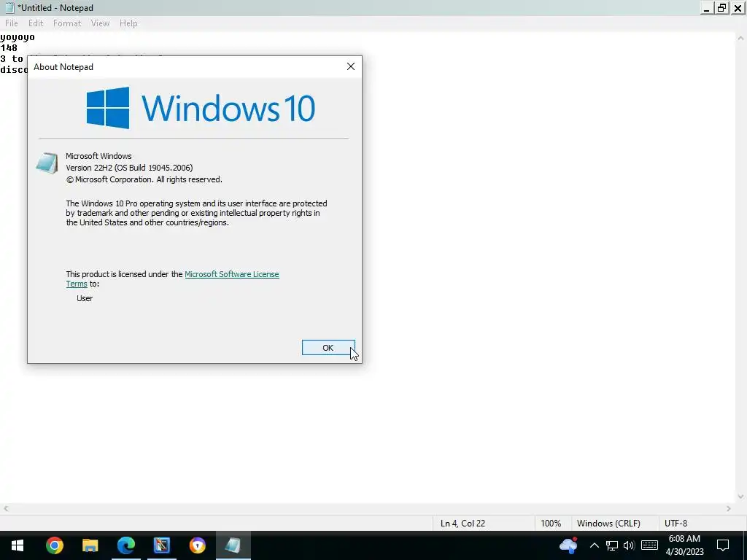Open the orange shield app on taskbar
Screen dimensions: 747x560
pos(197,545)
